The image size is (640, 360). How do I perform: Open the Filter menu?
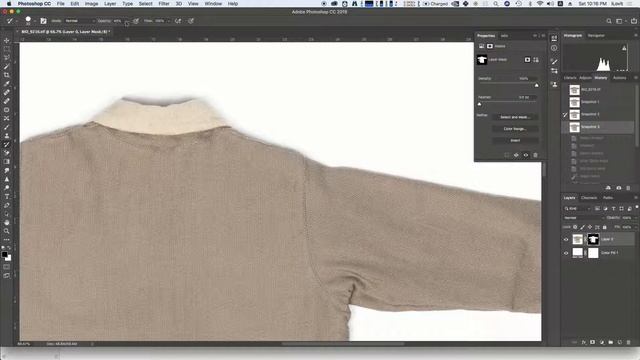pos(164,4)
